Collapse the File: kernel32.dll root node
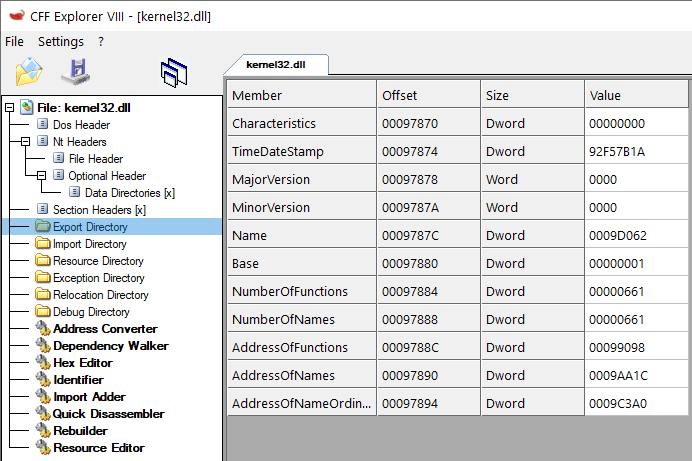The width and height of the screenshot is (692, 461). coord(9,107)
